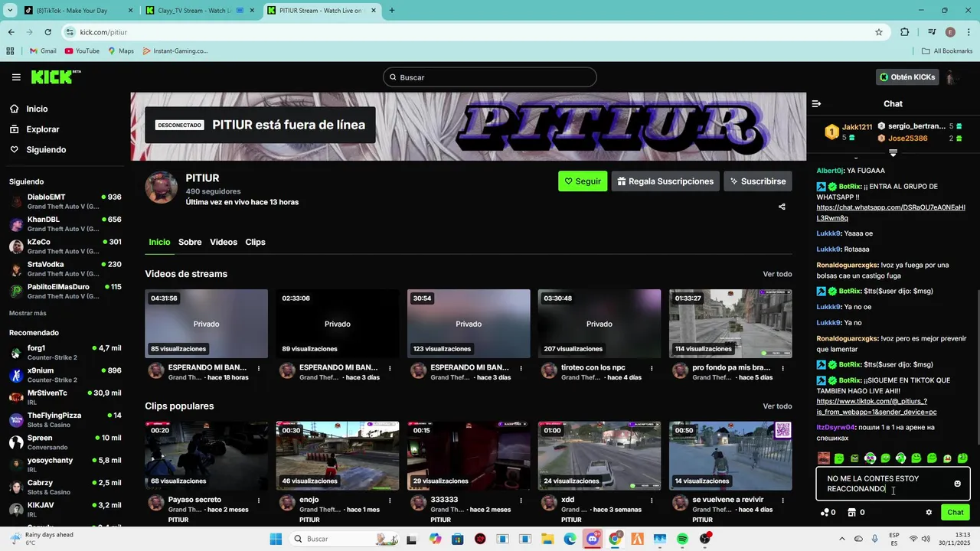Screen dimensions: 980x551
Task: Click the Windows Start button
Action: pyautogui.click(x=276, y=539)
